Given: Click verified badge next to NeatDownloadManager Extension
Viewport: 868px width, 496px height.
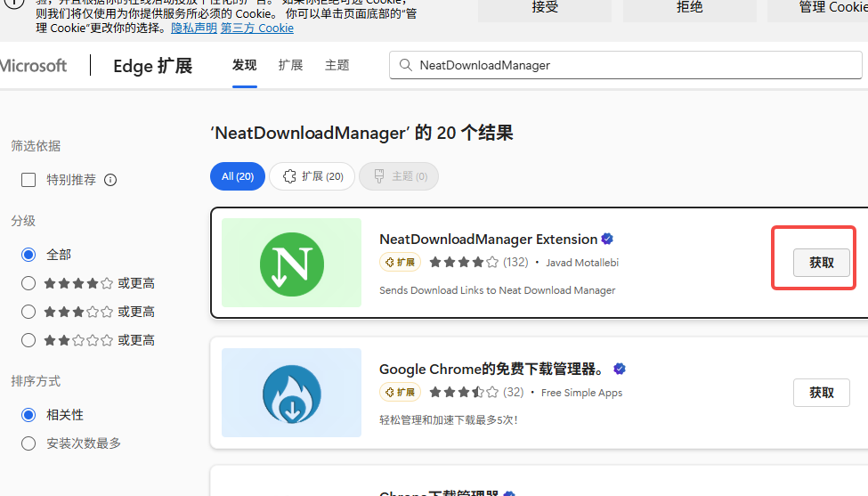Looking at the screenshot, I should point(607,240).
